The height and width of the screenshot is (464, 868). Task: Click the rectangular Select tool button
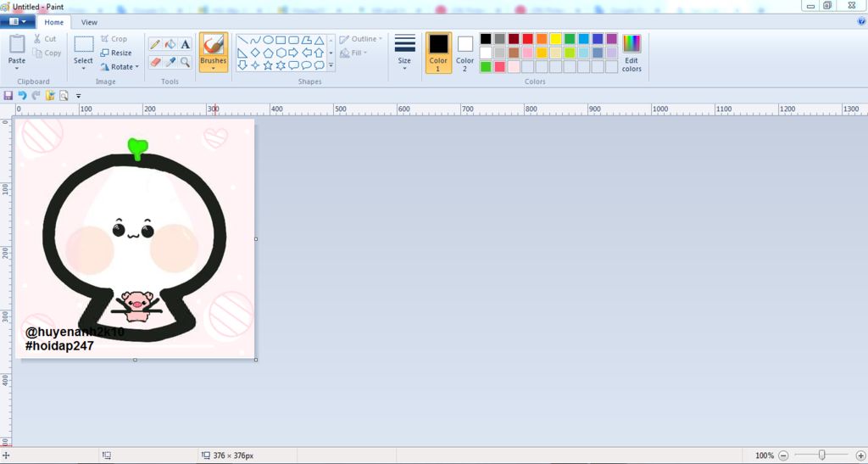tap(84, 44)
